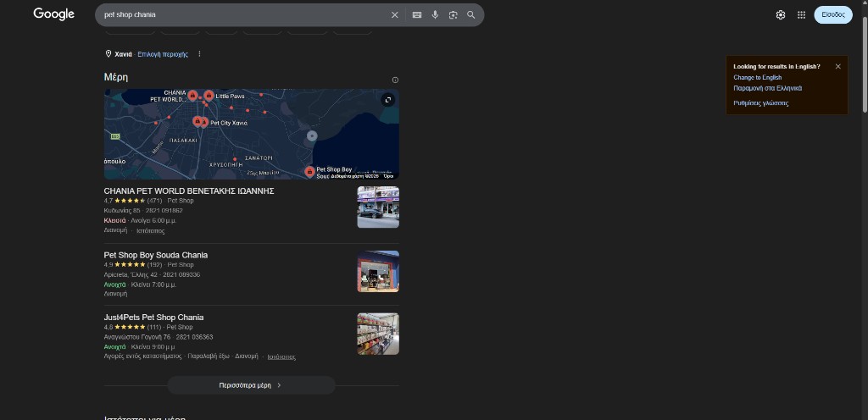Screen dimensions: 868x420
Task: Click the Little Paws label on map
Action: [x=230, y=97]
